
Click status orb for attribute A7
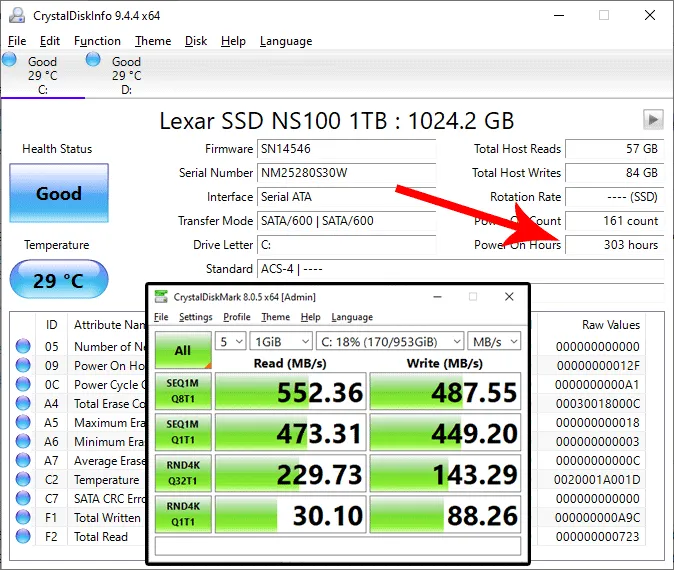point(23,460)
